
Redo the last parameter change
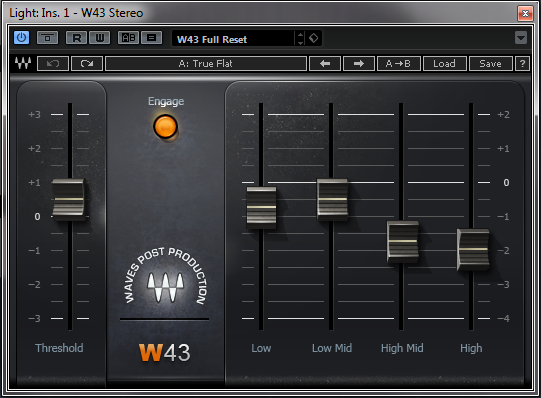tap(87, 63)
